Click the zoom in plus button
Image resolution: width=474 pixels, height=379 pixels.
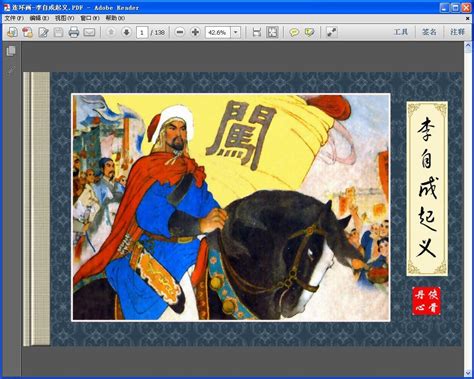coord(196,32)
